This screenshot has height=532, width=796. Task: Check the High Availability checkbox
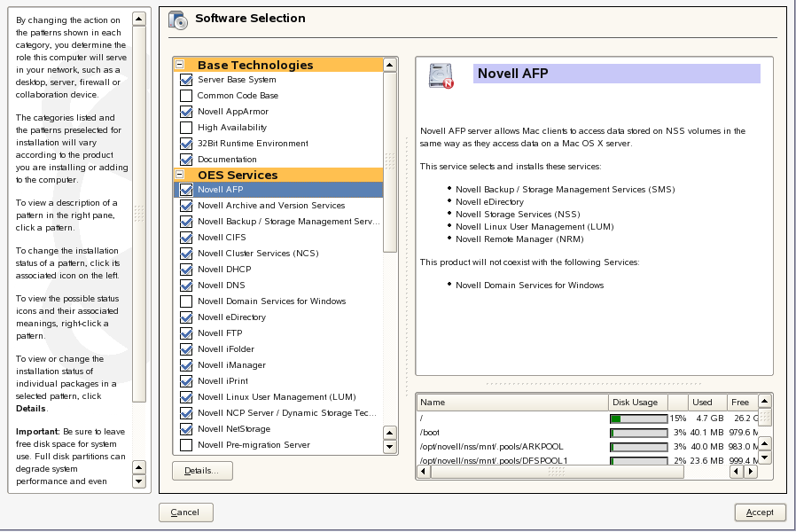click(186, 128)
